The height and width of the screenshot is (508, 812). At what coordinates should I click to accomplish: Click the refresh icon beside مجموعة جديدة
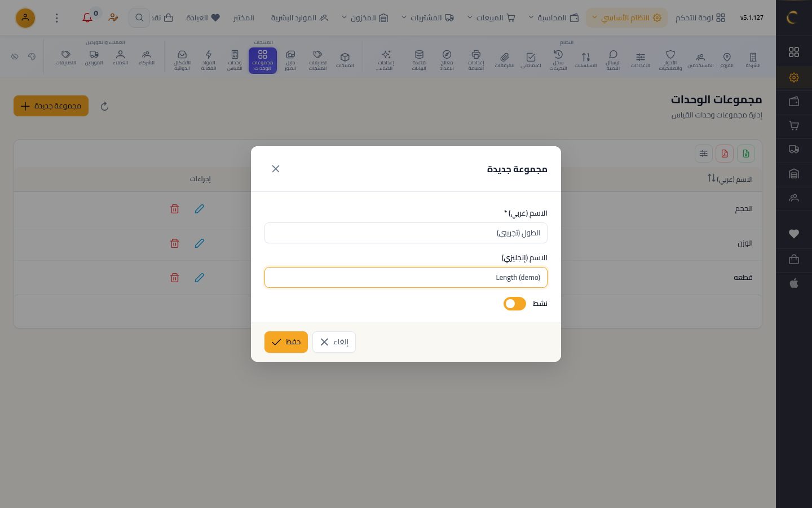(x=104, y=106)
